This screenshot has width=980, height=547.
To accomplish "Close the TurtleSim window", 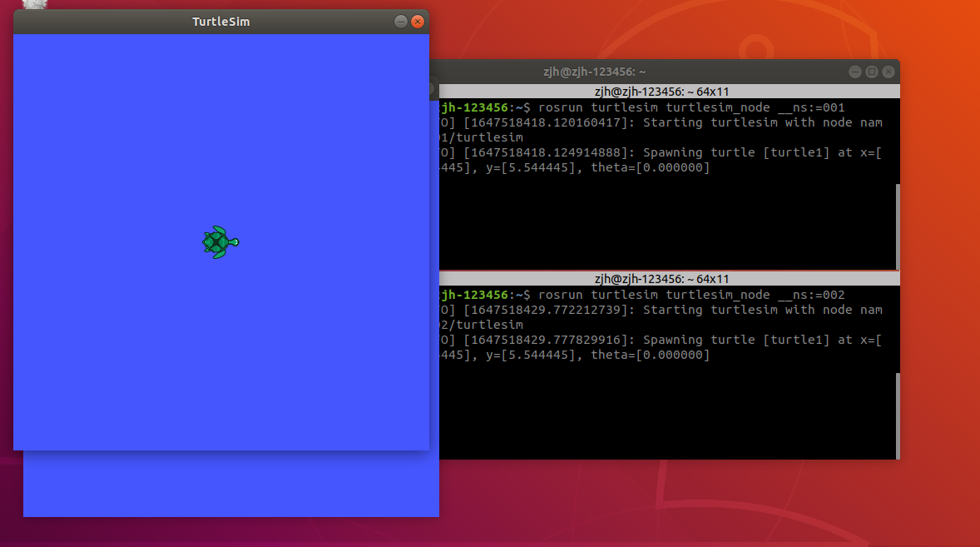I will (x=418, y=22).
